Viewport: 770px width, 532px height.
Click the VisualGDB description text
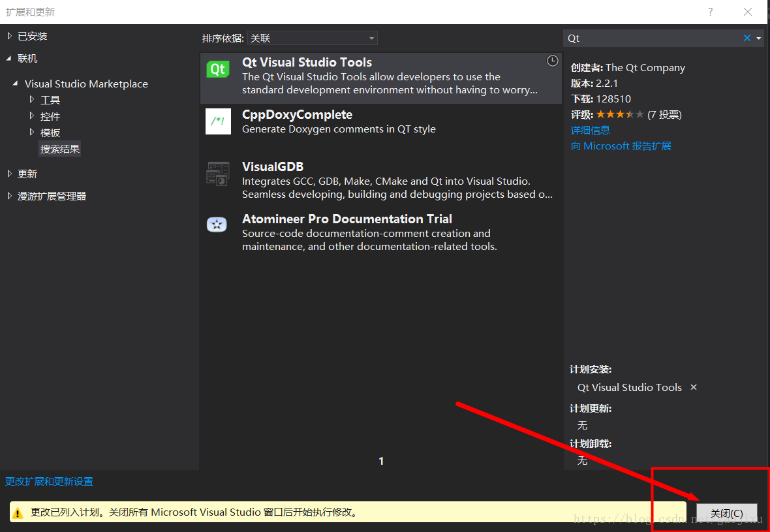[x=397, y=187]
